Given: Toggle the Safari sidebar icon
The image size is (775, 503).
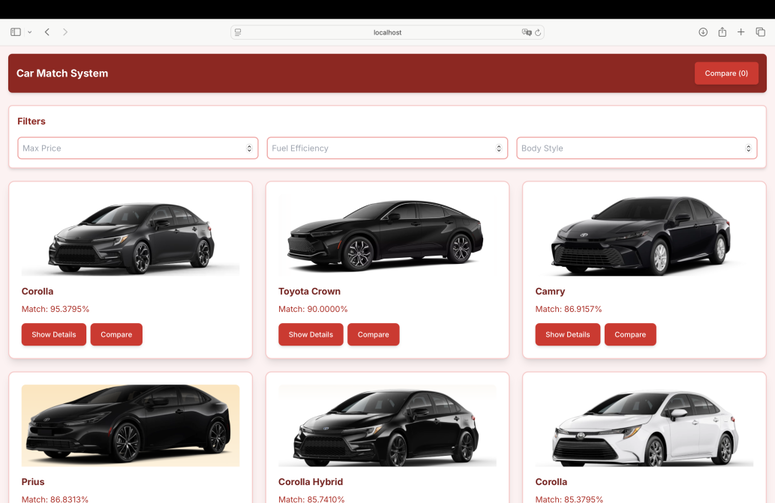Looking at the screenshot, I should [15, 32].
